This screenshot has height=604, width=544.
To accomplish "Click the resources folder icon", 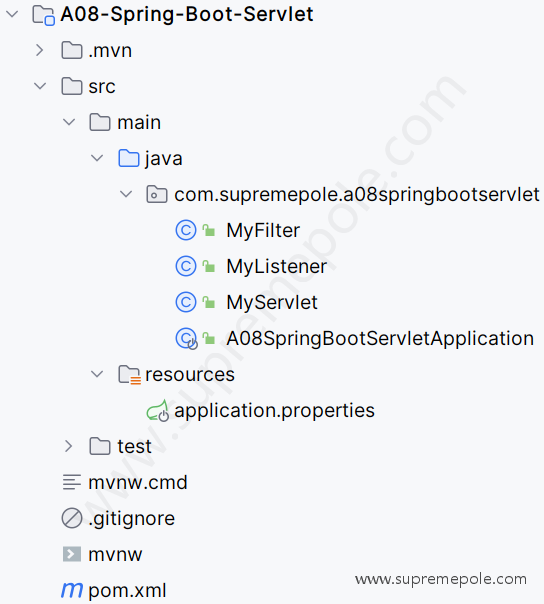I will coord(129,375).
